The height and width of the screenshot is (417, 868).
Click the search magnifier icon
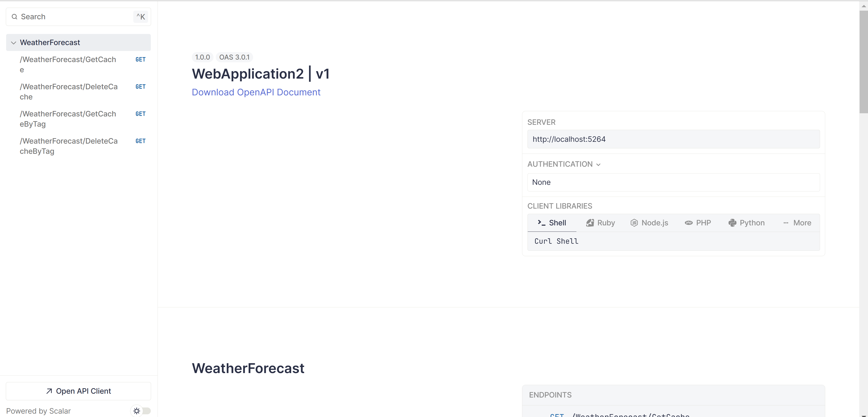pyautogui.click(x=14, y=17)
